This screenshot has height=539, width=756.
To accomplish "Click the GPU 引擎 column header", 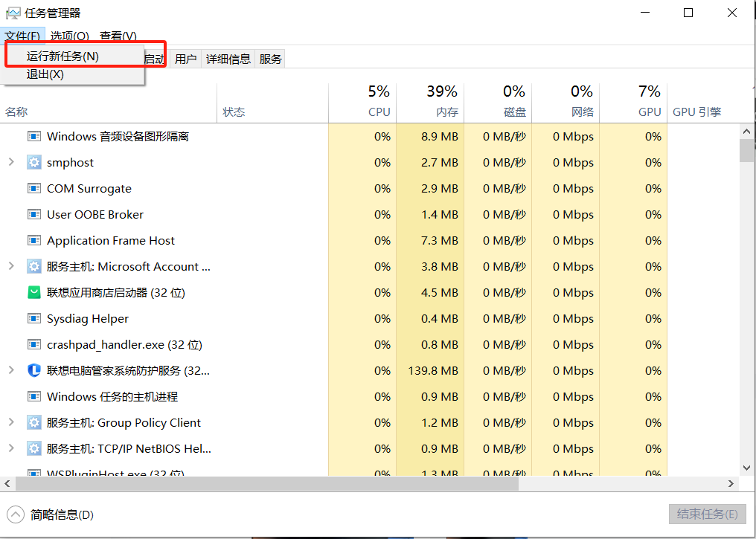I will [x=696, y=112].
